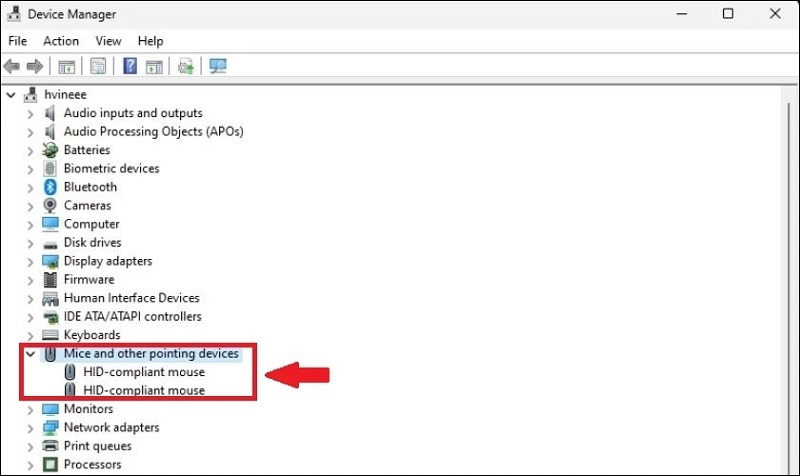
Task: Expand Audio inputs and outputs chevron
Action: pyautogui.click(x=30, y=114)
